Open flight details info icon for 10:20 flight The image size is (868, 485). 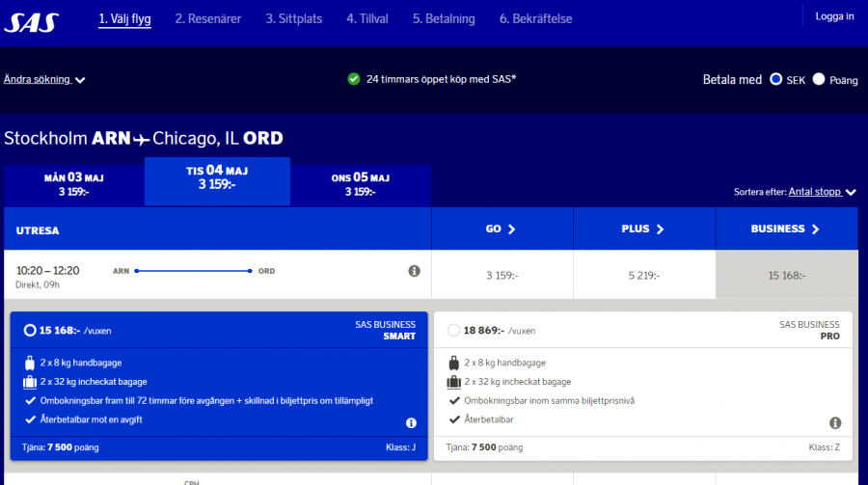point(415,271)
